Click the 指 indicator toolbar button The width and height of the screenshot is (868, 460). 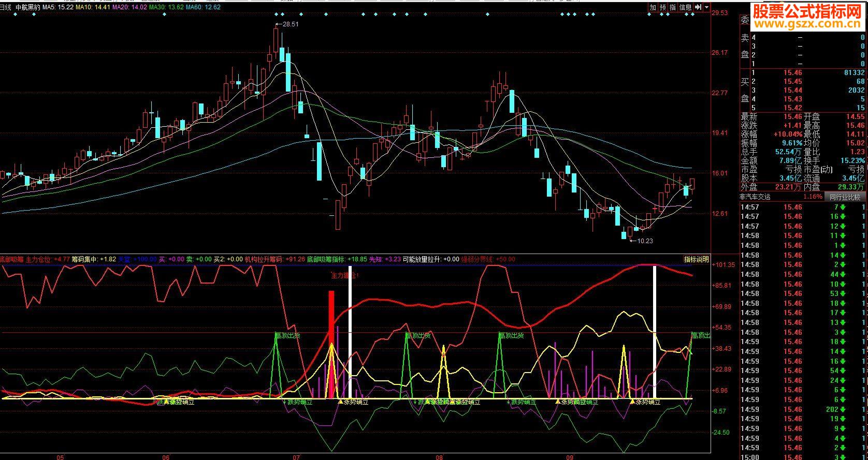pyautogui.click(x=673, y=7)
